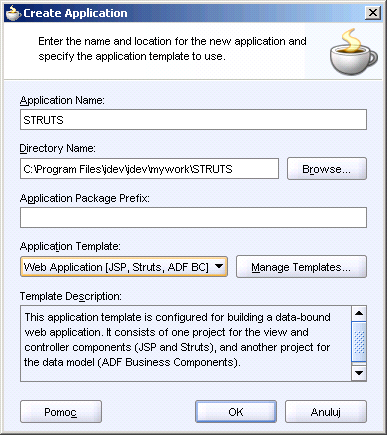
Task: Click the 'Template Description:' label
Action: coord(71,296)
